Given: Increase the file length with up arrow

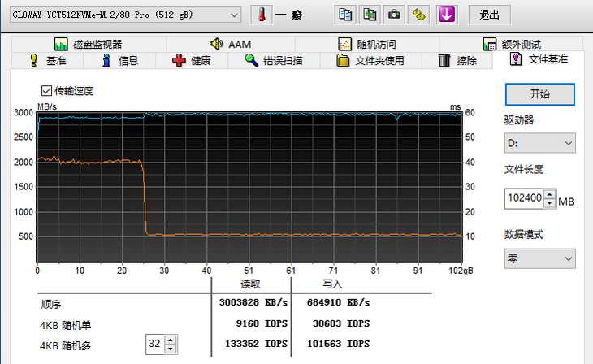Looking at the screenshot, I should click(x=551, y=194).
